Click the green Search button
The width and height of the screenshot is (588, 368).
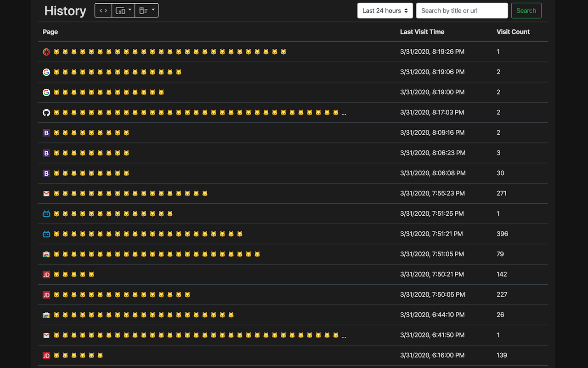pos(526,11)
